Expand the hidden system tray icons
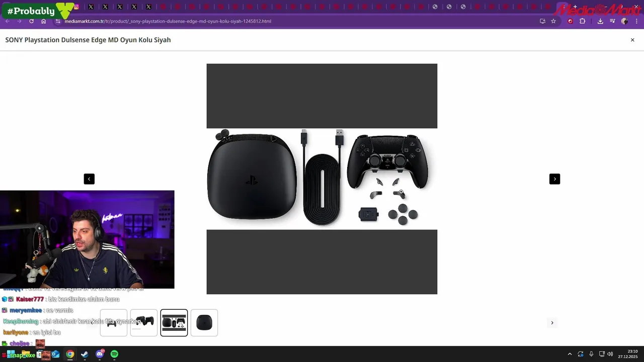Viewport: 644px width, 362px height. tap(570, 354)
